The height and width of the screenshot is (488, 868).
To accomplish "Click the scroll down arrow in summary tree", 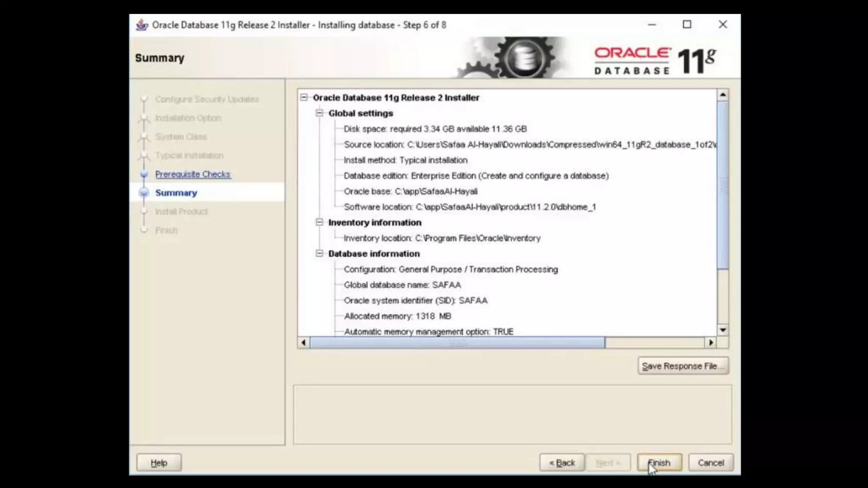I will point(723,330).
